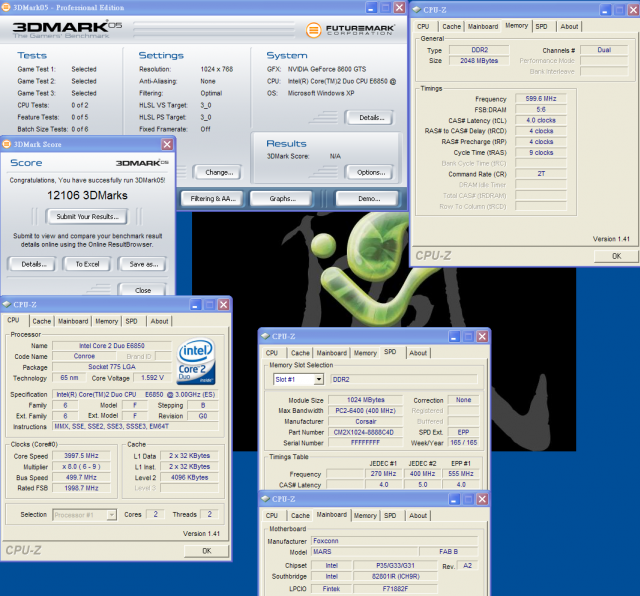The width and height of the screenshot is (640, 596).
Task: Click Close button in score window
Action: click(x=143, y=290)
